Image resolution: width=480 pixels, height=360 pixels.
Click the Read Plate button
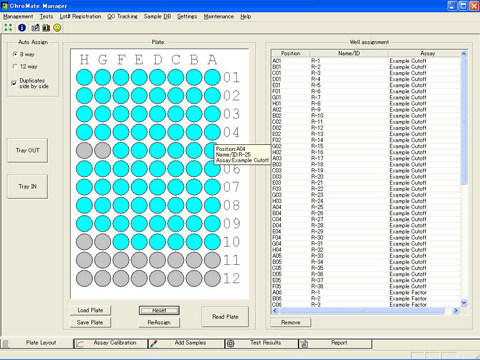(x=225, y=316)
